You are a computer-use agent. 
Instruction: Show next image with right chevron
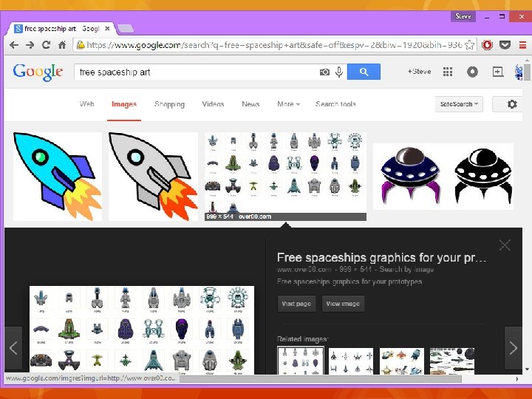click(514, 348)
